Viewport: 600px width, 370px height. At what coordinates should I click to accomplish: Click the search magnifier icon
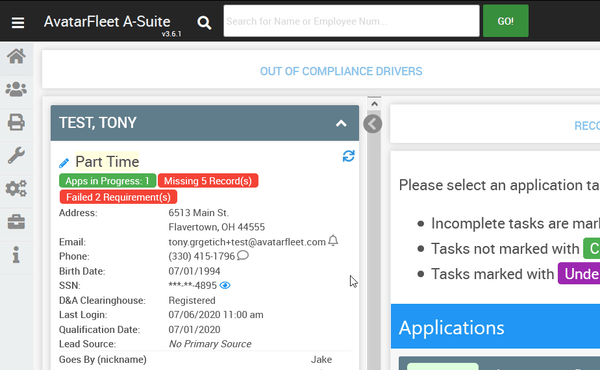point(204,23)
